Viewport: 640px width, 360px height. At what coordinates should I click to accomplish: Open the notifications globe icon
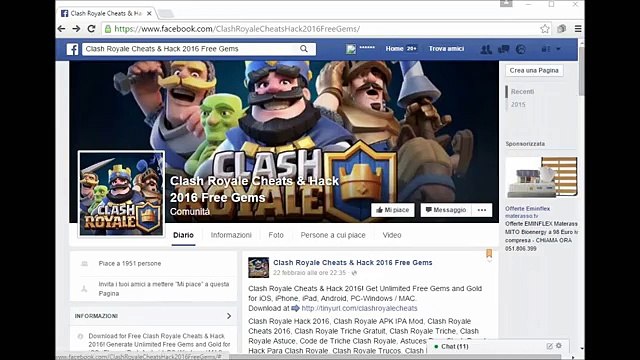[520, 49]
